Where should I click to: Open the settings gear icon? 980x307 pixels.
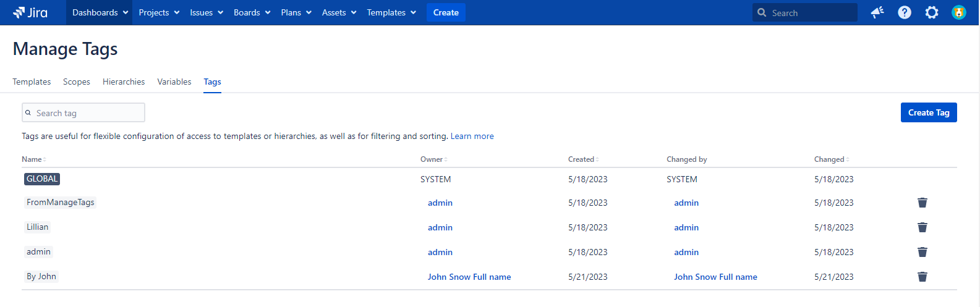(931, 12)
